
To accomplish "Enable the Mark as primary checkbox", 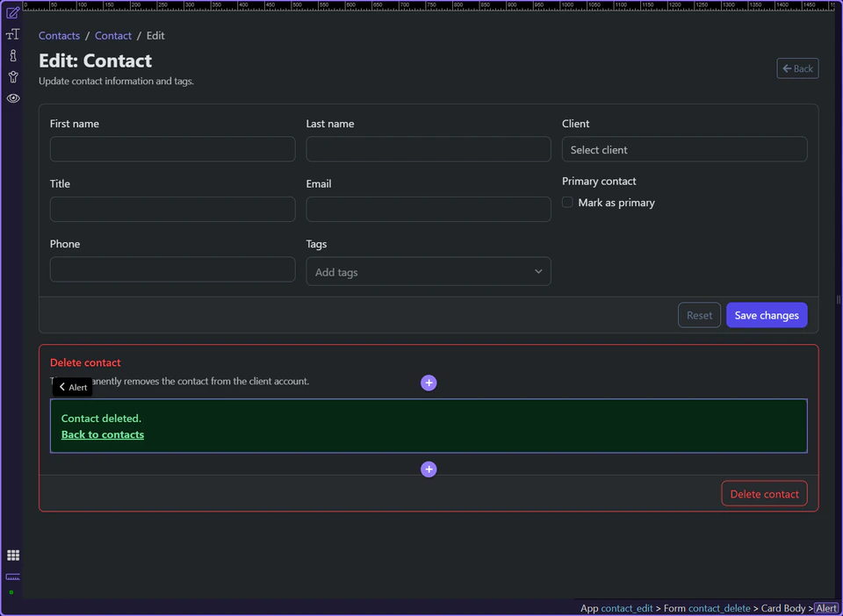I will (x=567, y=202).
